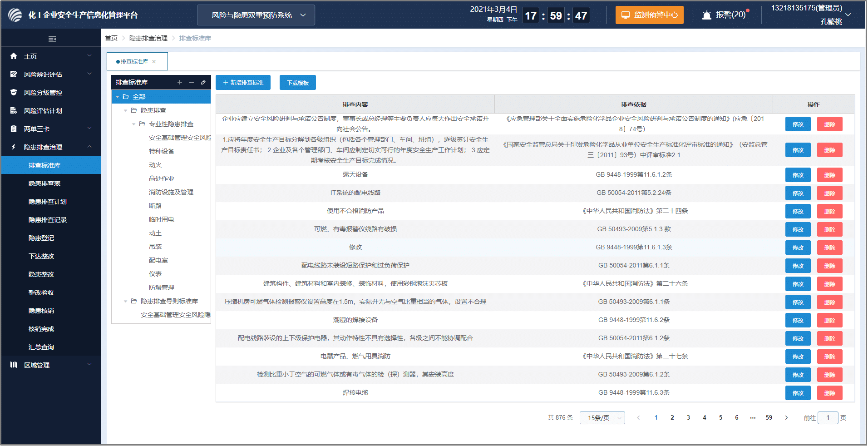Open the 隐患排查计划 sidebar item
Image resolution: width=868 pixels, height=446 pixels.
click(x=51, y=202)
